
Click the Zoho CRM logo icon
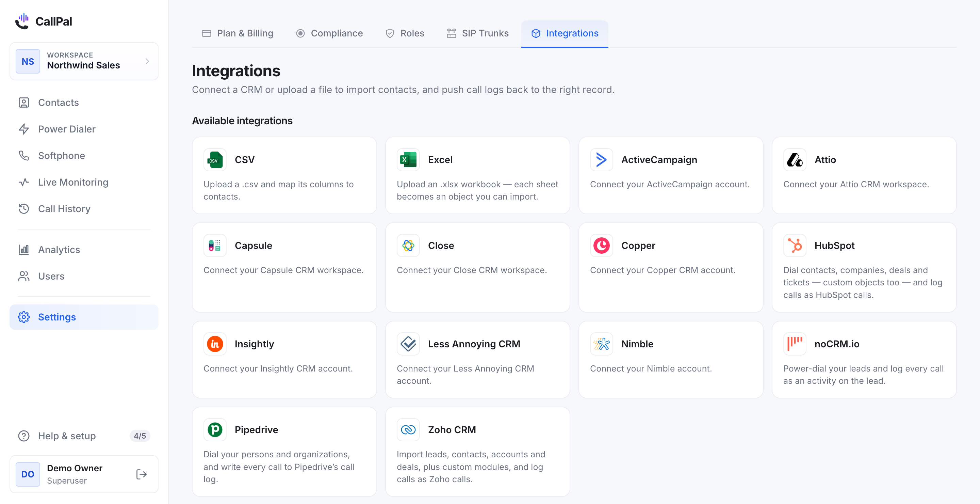(x=408, y=430)
